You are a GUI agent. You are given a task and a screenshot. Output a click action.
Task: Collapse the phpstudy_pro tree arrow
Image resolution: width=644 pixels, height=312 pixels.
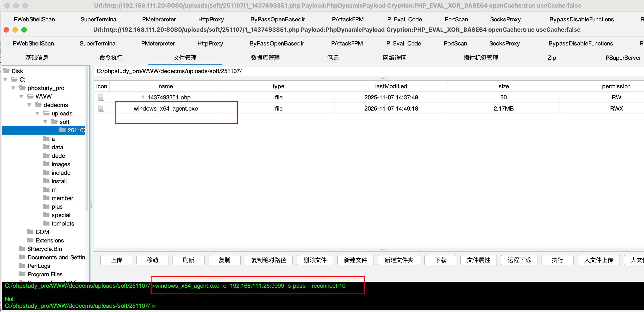(x=14, y=88)
